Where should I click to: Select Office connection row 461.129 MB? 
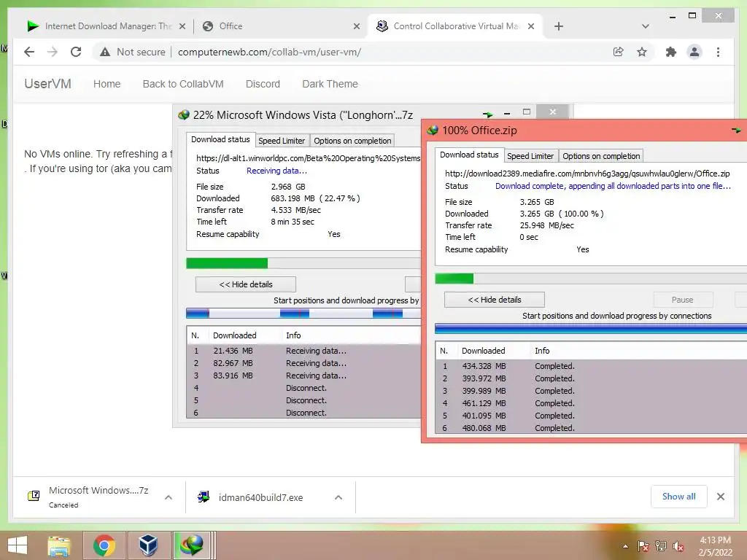point(591,403)
